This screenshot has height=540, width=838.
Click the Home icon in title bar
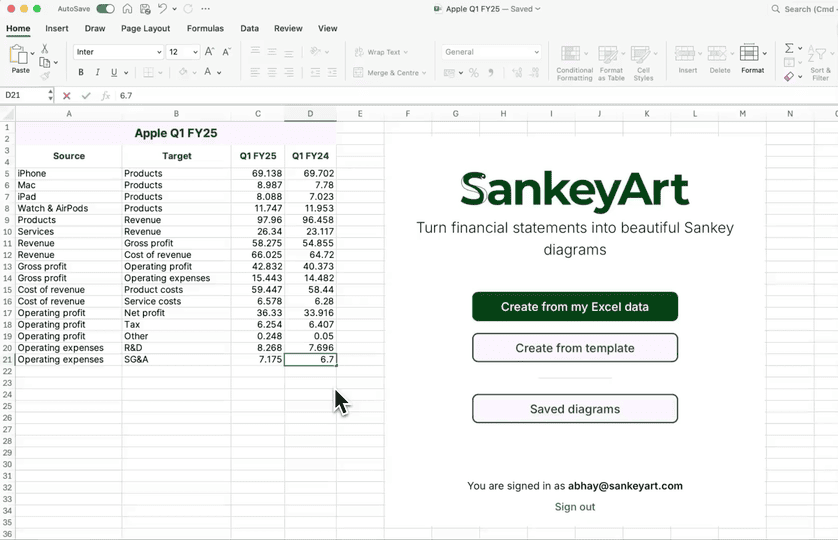127,9
